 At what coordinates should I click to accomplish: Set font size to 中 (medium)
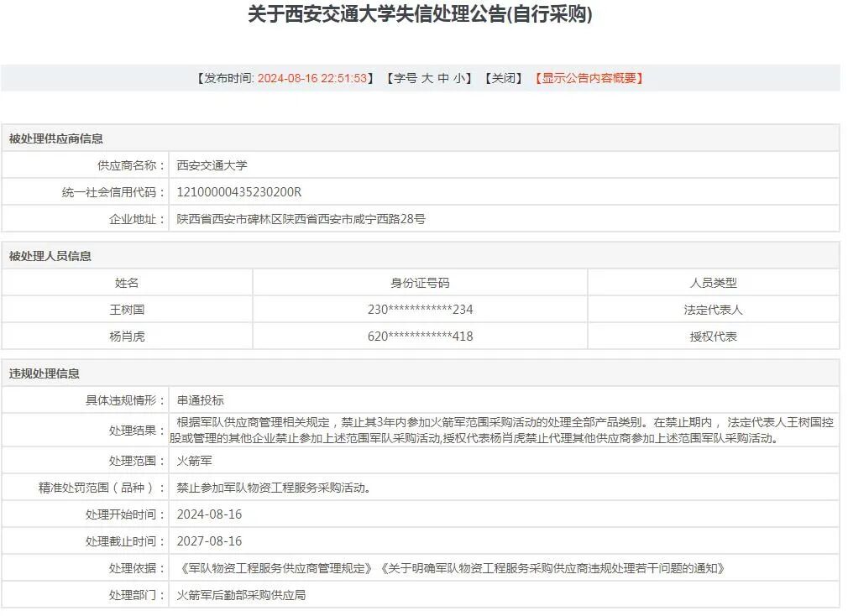click(x=443, y=78)
